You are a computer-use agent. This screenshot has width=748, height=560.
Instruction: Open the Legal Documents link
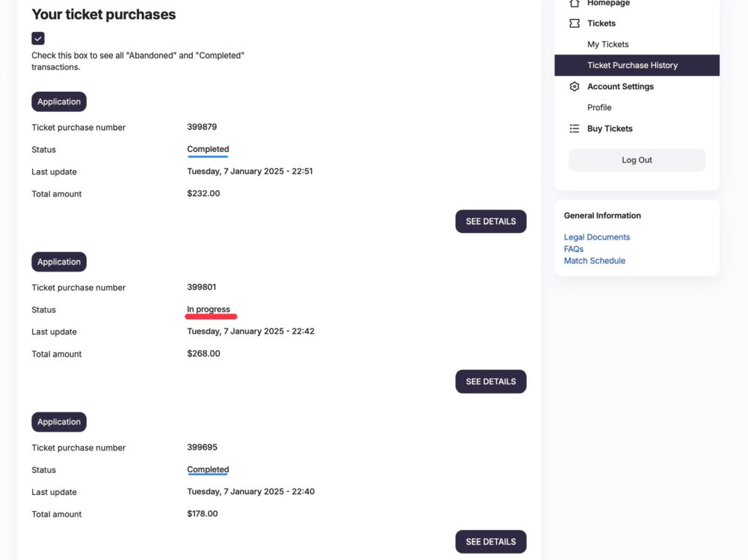click(597, 237)
